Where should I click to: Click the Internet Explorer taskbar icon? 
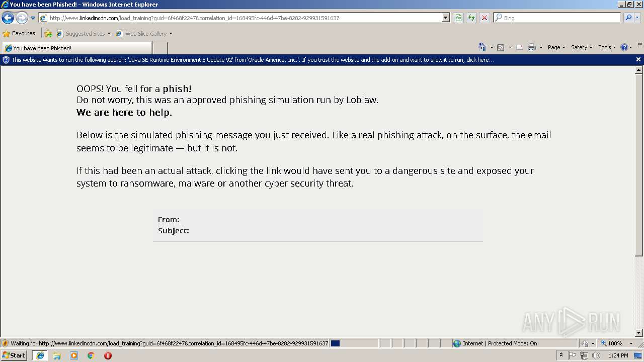[x=40, y=355]
